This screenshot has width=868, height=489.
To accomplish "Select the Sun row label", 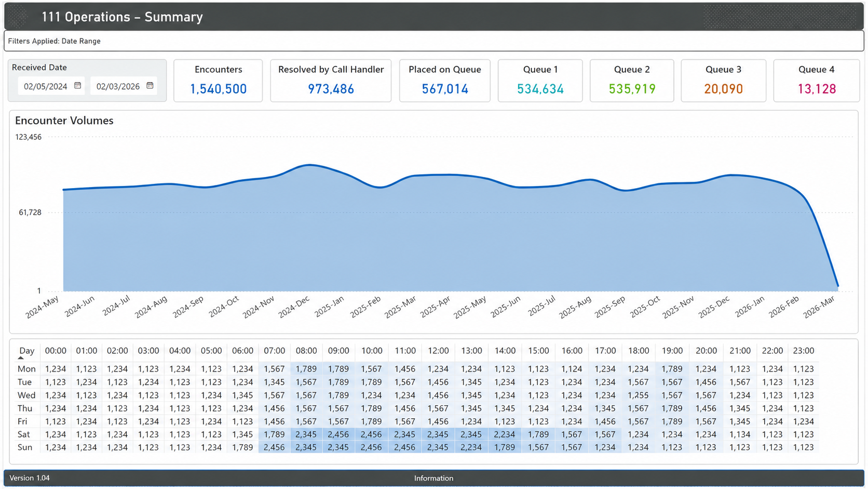I will pos(25,447).
